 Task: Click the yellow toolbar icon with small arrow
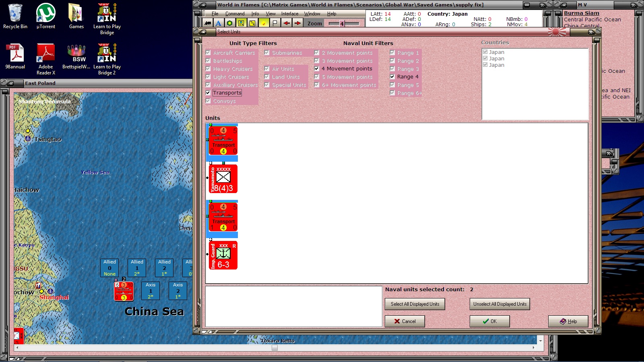click(x=252, y=23)
